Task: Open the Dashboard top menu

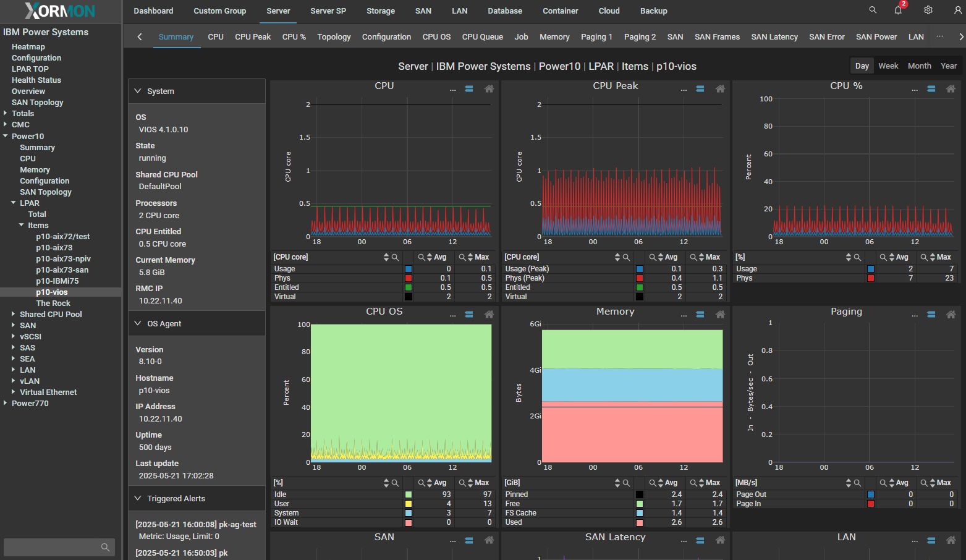Action: pos(153,11)
